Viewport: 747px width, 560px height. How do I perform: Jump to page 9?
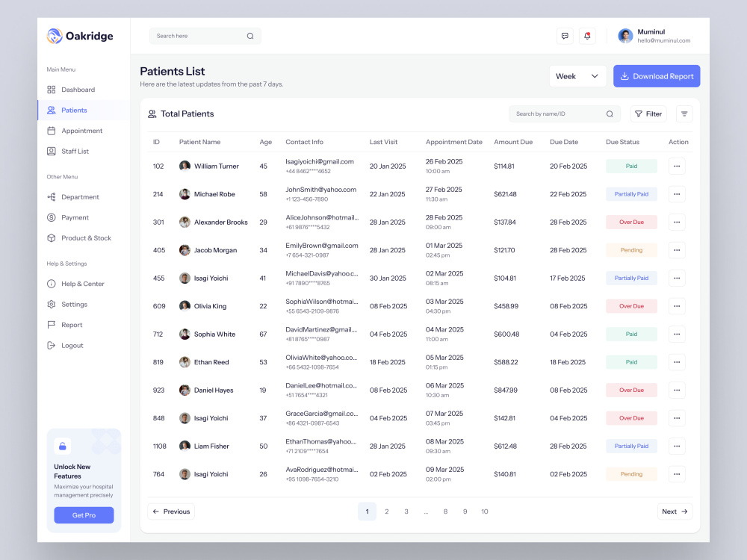(x=465, y=511)
